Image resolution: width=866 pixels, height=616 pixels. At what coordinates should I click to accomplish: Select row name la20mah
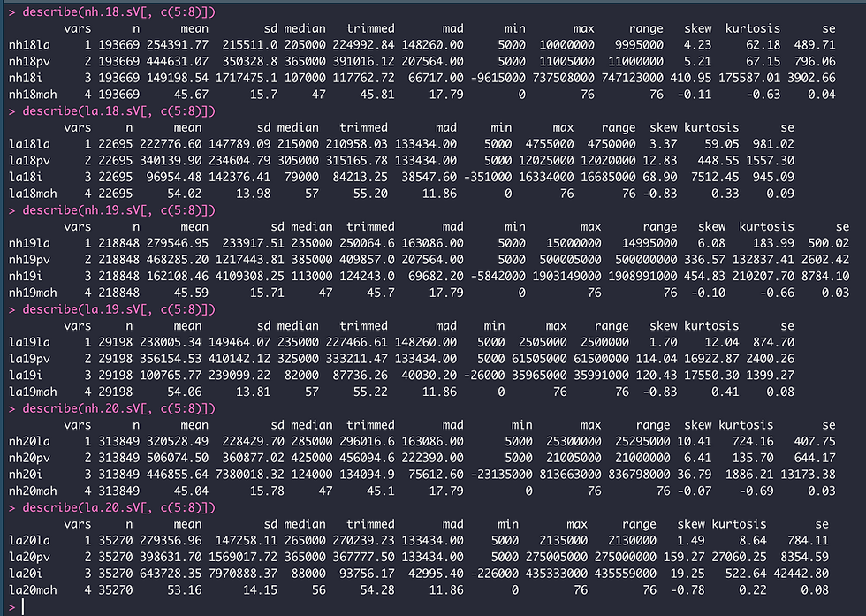click(33, 590)
